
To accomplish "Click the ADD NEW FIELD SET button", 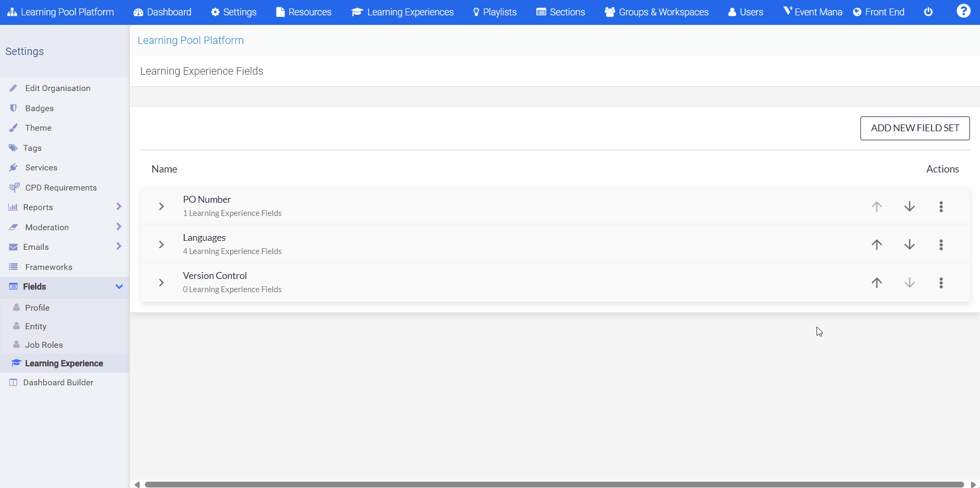I will click(x=914, y=128).
